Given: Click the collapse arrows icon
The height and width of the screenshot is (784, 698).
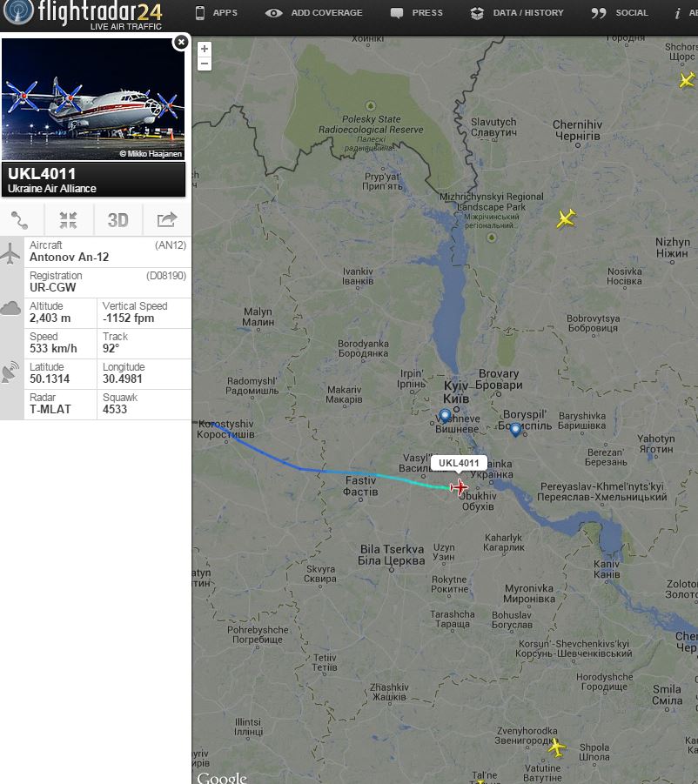Looking at the screenshot, I should click(x=69, y=220).
